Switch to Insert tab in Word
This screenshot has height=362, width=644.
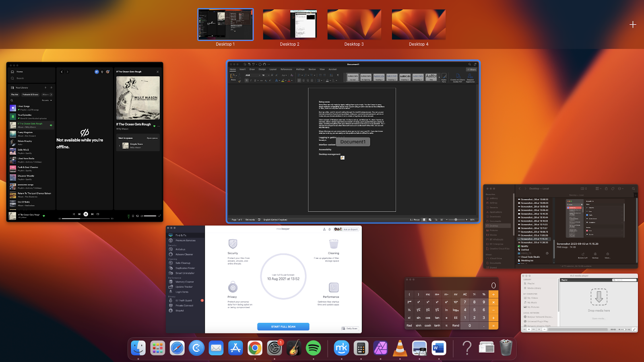(x=242, y=69)
